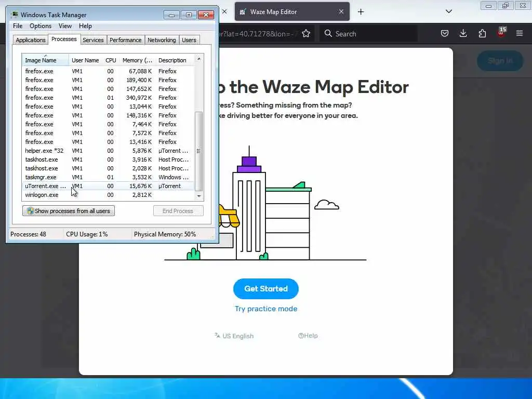Sort processes by the Image Name column
Image resolution: width=532 pixels, height=399 pixels.
coord(46,60)
